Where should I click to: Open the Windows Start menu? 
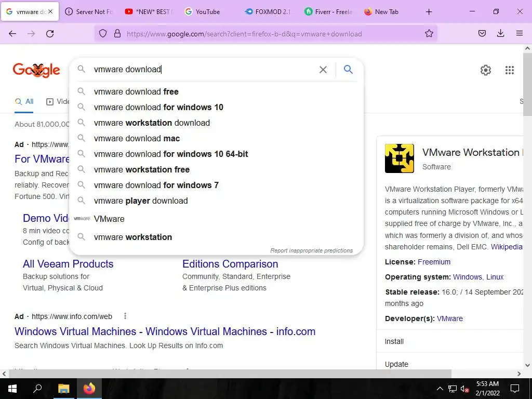[12, 389]
